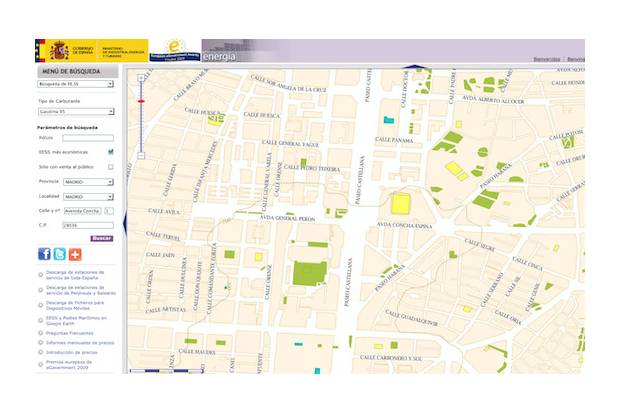620x413 pixels.
Task: Open Premios europeos de eGovernment 2009 link
Action: click(x=69, y=365)
